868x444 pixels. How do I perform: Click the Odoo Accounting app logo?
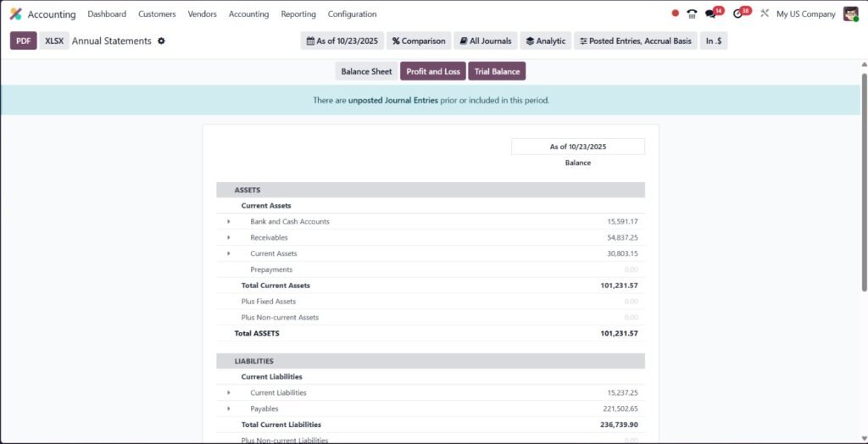click(x=15, y=14)
